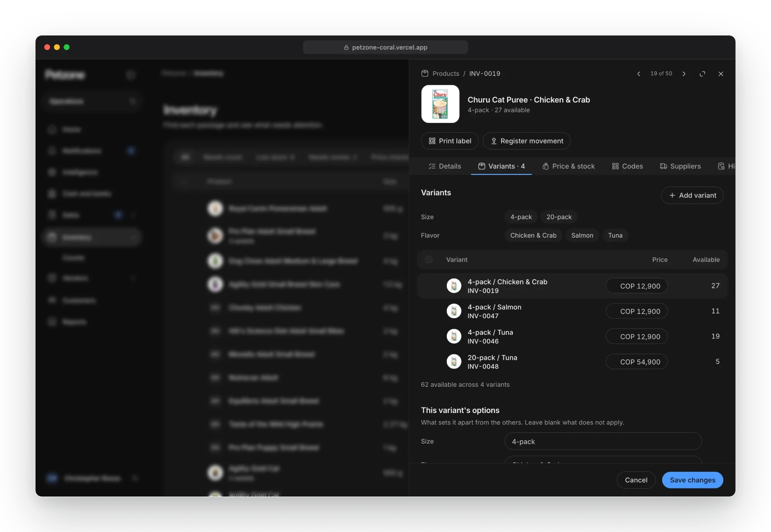Click the '19 of 50' position counter
The width and height of the screenshot is (771, 532).
click(x=661, y=74)
